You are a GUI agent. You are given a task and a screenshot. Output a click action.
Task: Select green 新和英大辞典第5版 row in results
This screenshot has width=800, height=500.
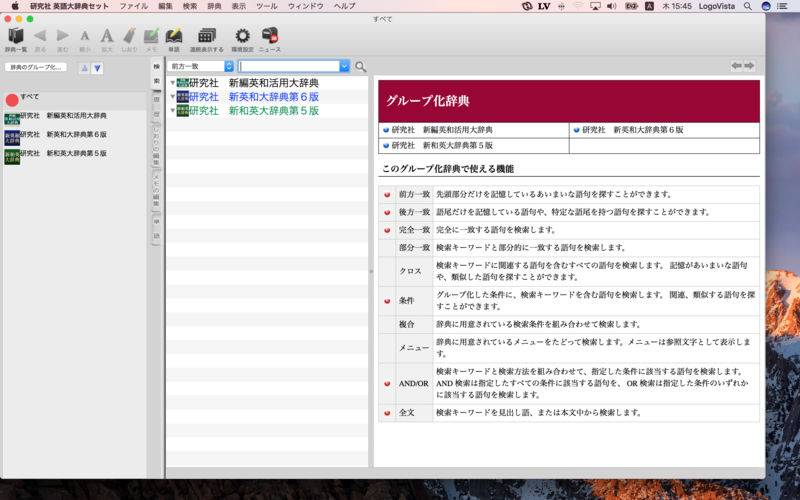(267, 111)
